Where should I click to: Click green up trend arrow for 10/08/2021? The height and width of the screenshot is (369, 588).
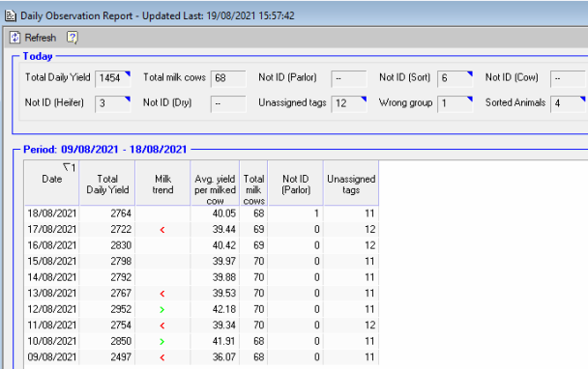162,342
